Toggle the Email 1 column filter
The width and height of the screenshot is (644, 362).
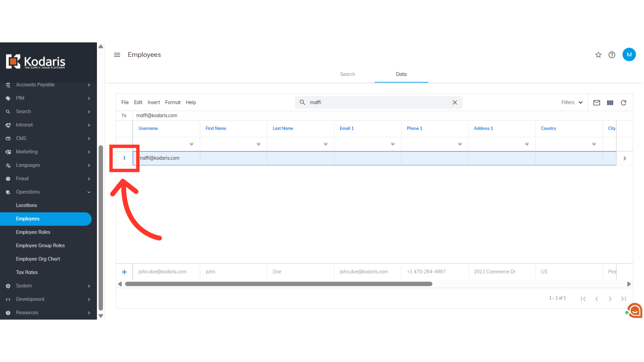(x=393, y=144)
